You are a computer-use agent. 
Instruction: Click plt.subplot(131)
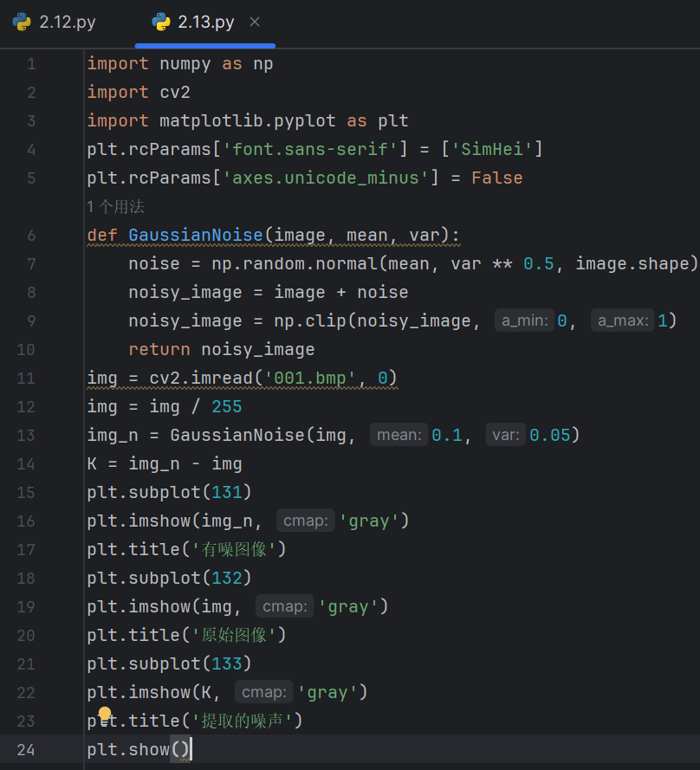pos(170,492)
